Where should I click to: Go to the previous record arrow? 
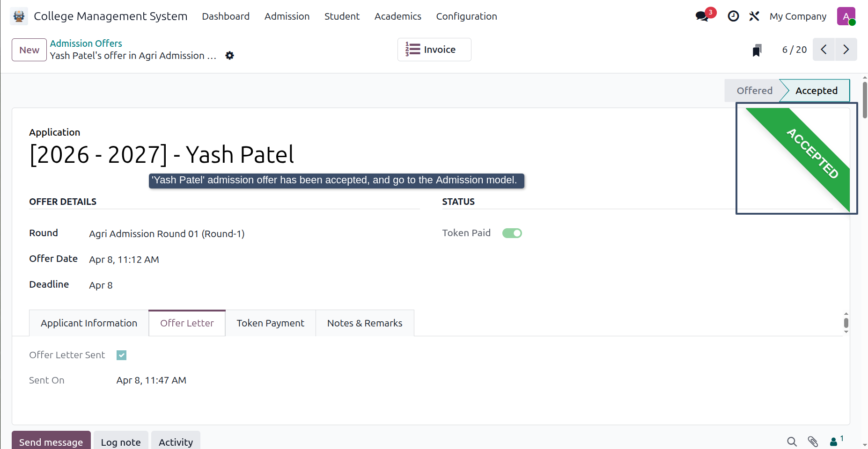[824, 50]
